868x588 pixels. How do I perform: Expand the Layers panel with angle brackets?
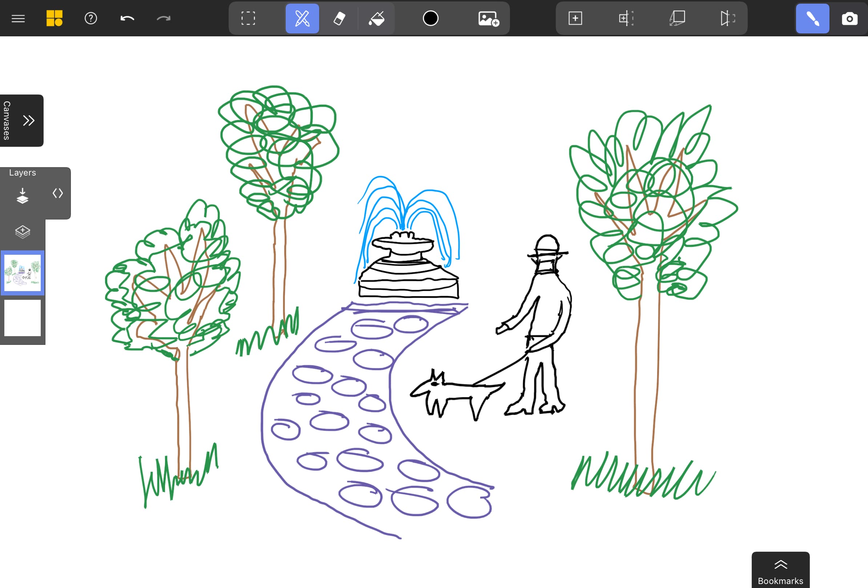click(x=57, y=193)
